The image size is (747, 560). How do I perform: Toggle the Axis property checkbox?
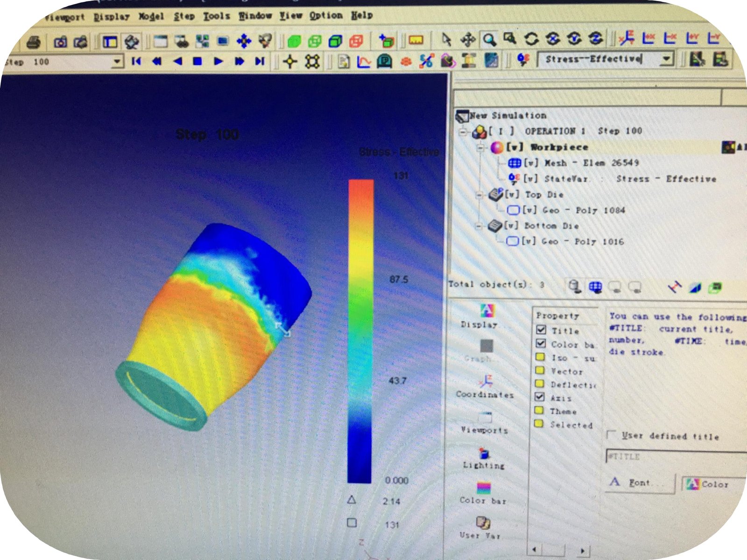(540, 397)
